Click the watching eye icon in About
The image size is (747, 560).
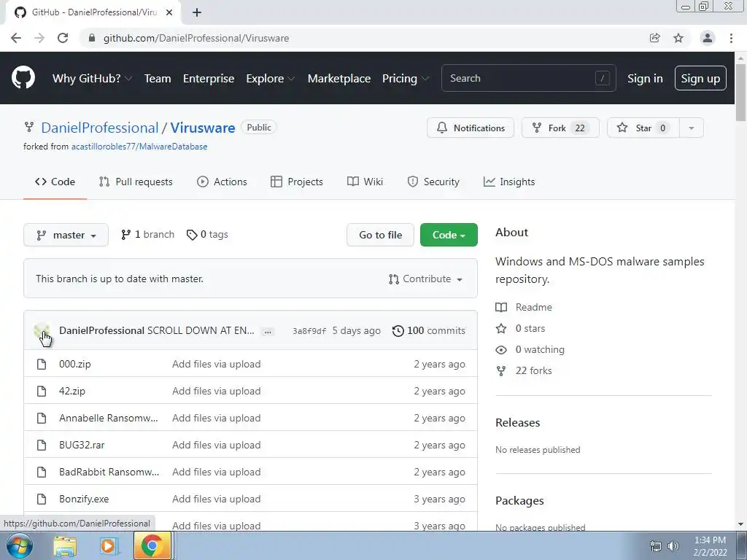click(501, 350)
